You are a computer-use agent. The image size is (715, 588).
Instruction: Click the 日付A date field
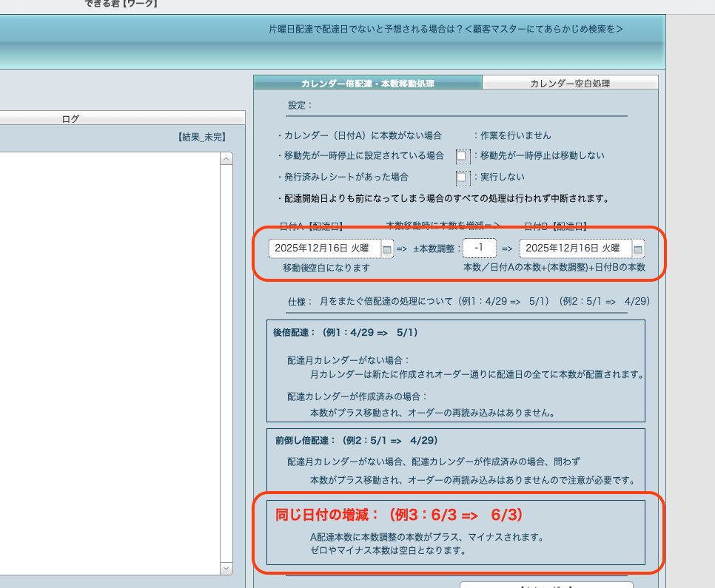coord(324,249)
